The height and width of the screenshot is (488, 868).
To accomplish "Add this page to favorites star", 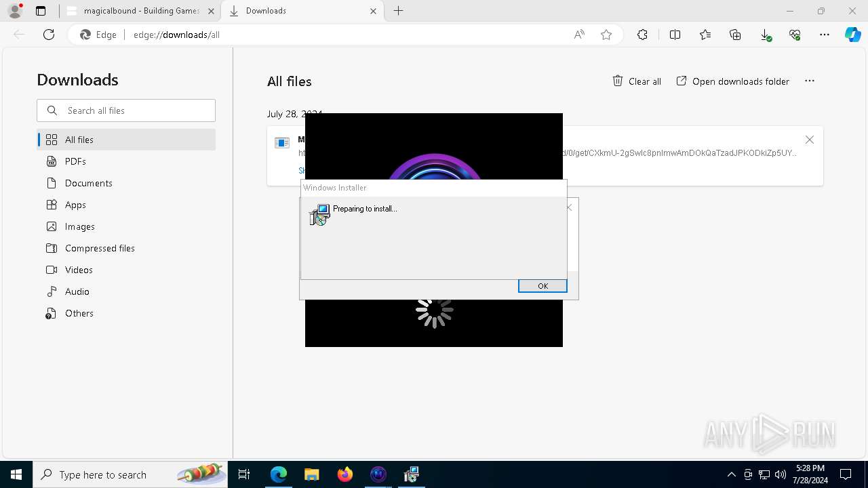I will coord(606,35).
